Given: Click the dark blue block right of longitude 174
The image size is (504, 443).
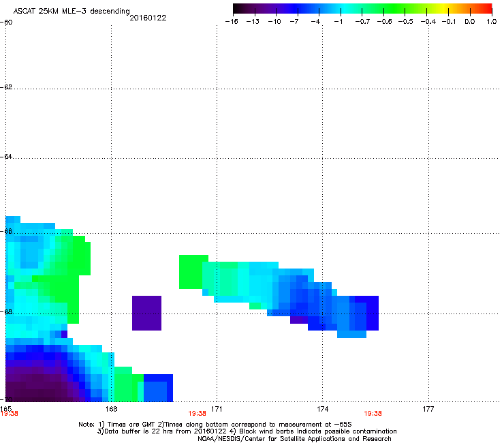Looking at the screenshot, I should (x=373, y=313).
